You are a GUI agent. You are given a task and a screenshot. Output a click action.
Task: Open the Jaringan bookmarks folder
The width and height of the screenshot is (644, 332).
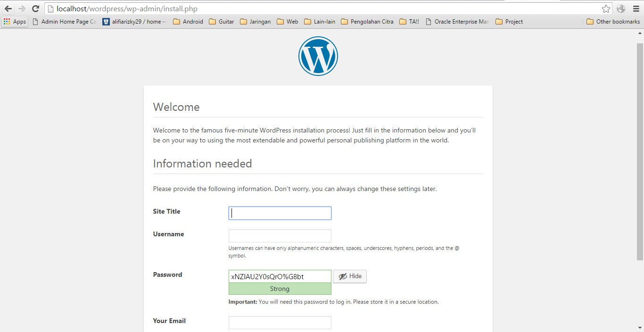click(256, 22)
